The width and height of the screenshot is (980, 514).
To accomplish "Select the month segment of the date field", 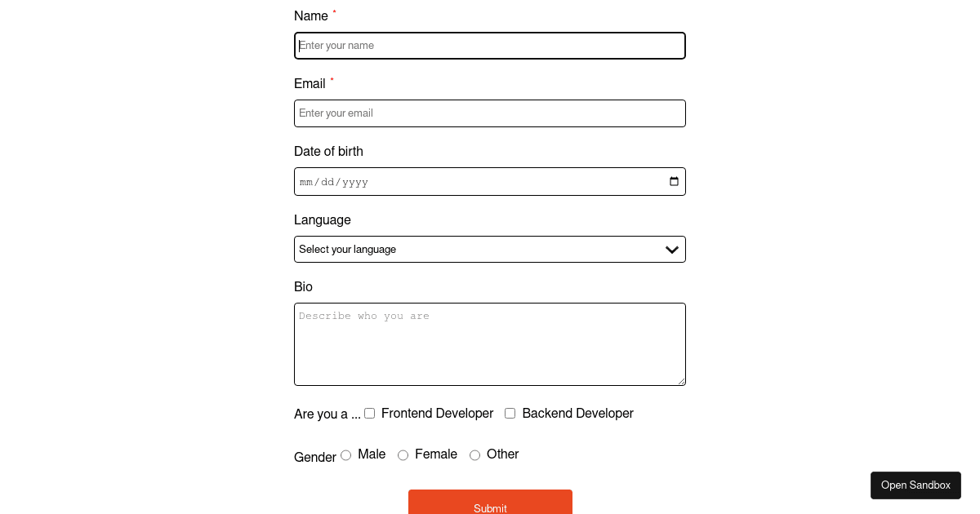I will point(307,183).
